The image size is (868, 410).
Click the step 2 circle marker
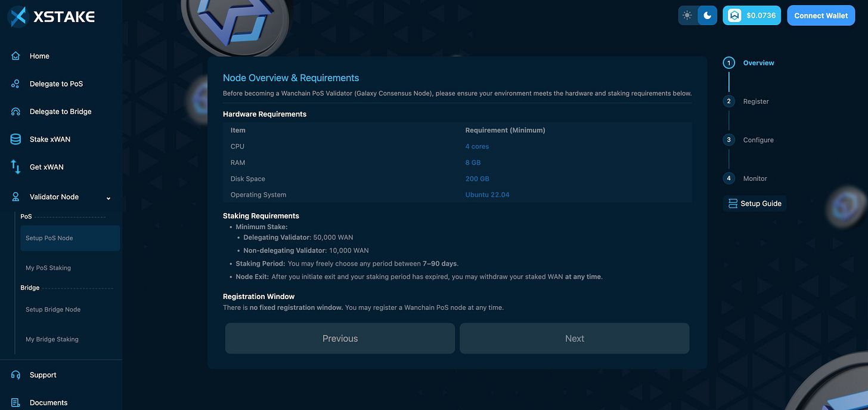[x=728, y=101]
